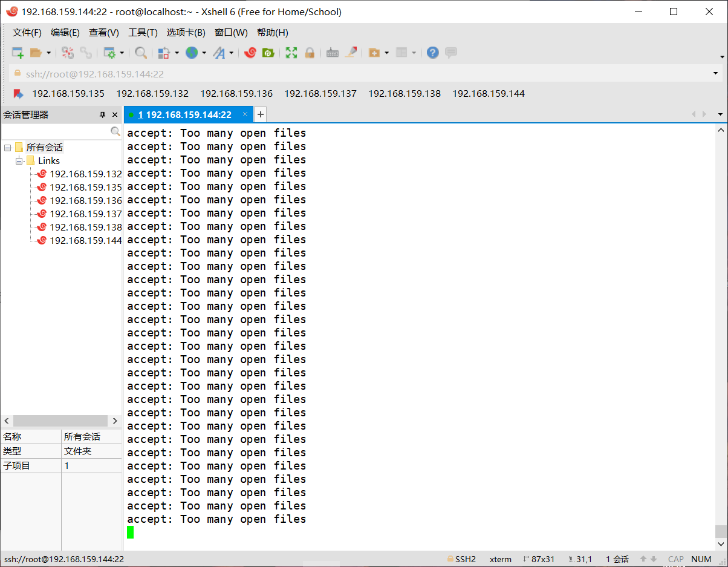
Task: Pin the 会话管理器 panel
Action: [102, 115]
